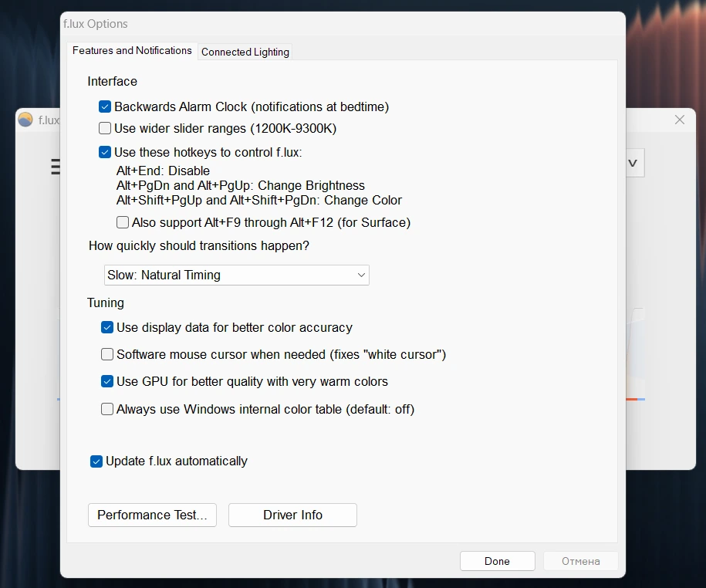Enable Software mouse cursor when needed
Screen dimensions: 706x588
pyautogui.click(x=107, y=354)
